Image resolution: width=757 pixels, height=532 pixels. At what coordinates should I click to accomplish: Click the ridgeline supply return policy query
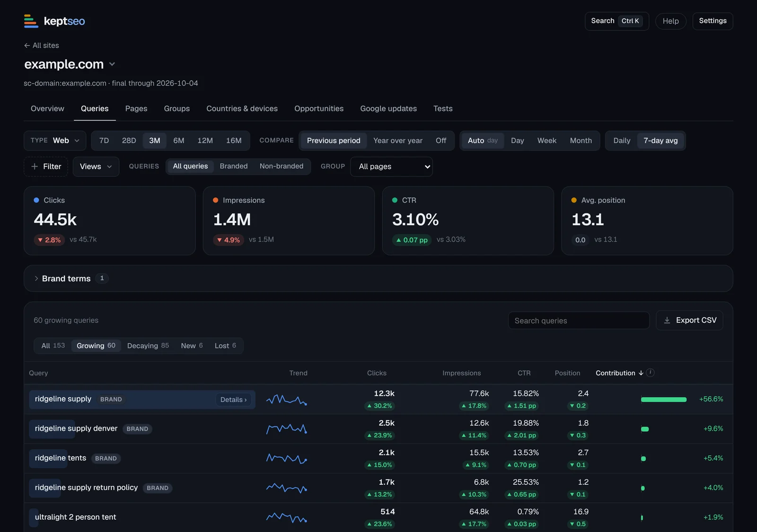(86, 488)
